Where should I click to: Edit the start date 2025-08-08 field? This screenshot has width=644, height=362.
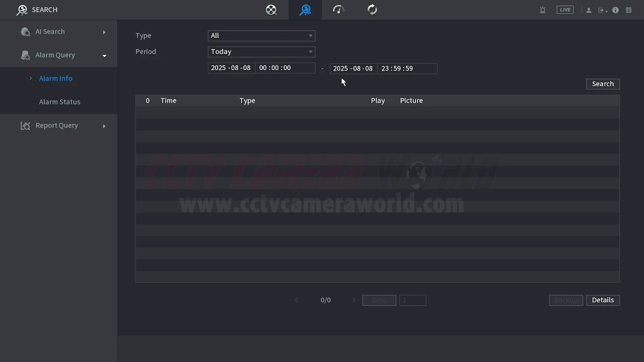point(231,68)
